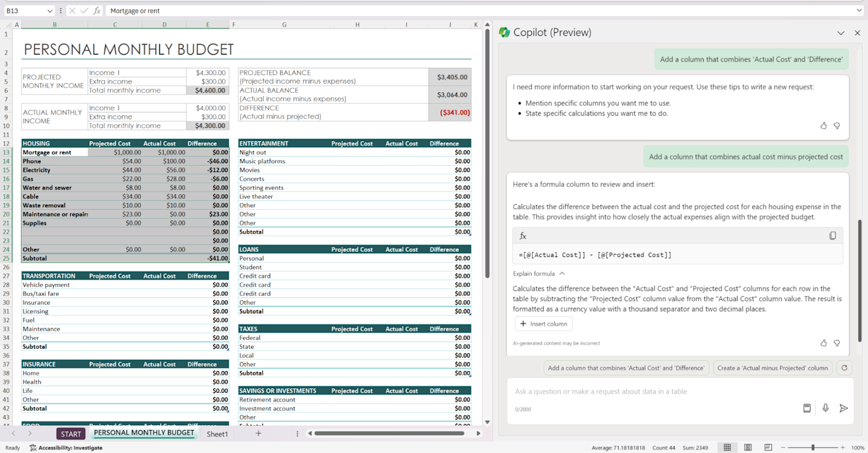
Task: Click the cancel entry X icon in formula bar
Action: point(73,11)
